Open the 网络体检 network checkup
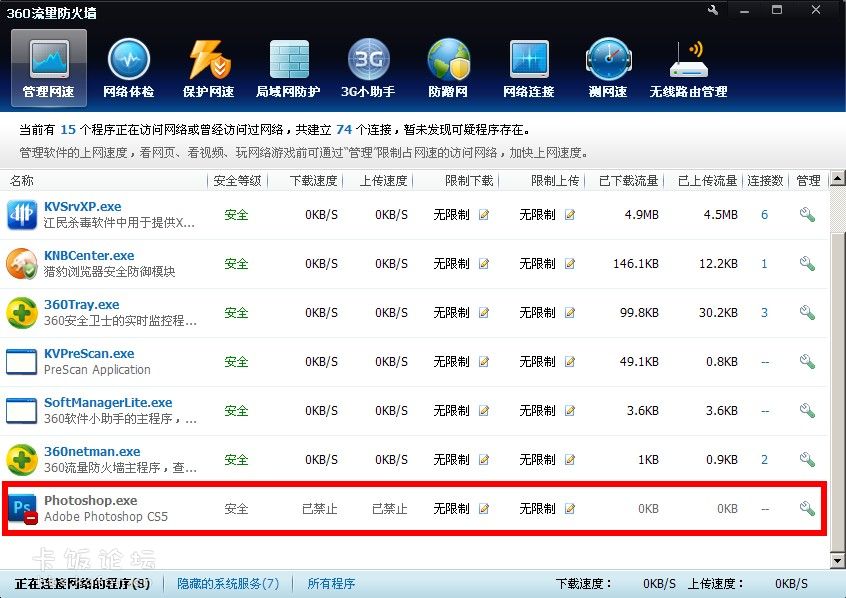Image resolution: width=846 pixels, height=598 pixels. [x=128, y=67]
